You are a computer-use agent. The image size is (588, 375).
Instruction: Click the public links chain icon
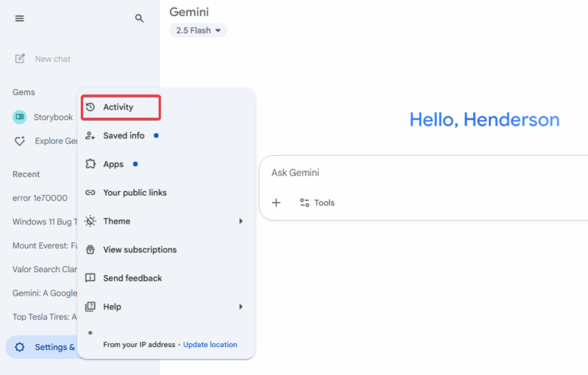tap(90, 193)
